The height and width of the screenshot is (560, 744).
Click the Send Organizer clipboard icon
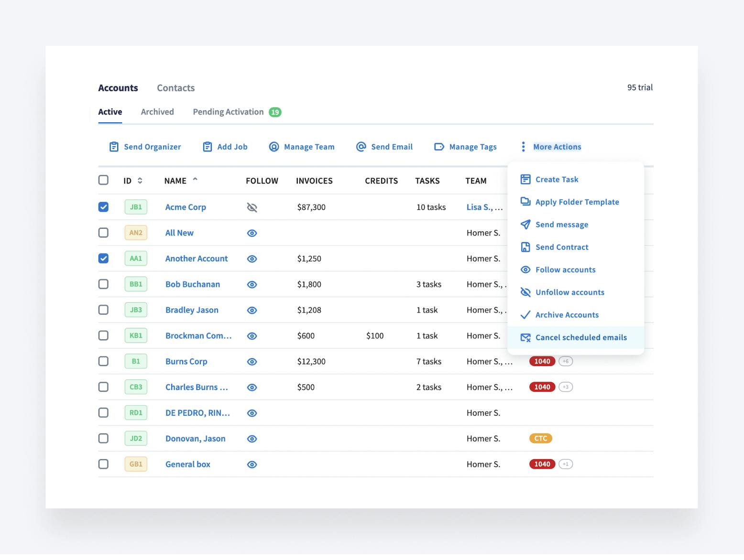pyautogui.click(x=114, y=147)
